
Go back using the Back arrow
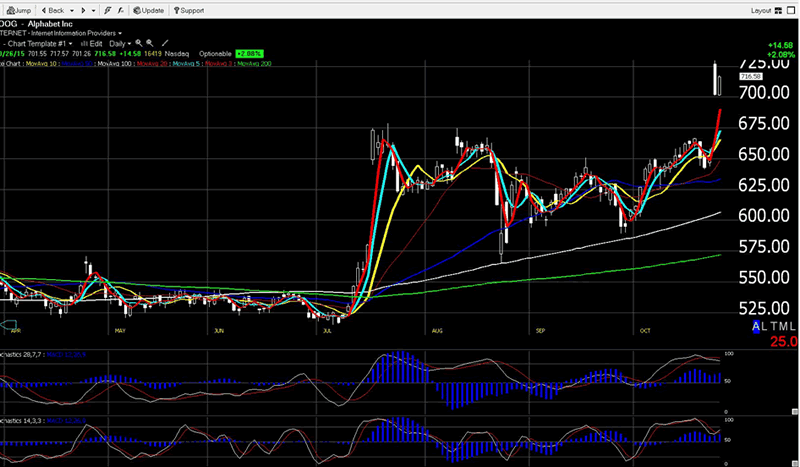point(53,10)
